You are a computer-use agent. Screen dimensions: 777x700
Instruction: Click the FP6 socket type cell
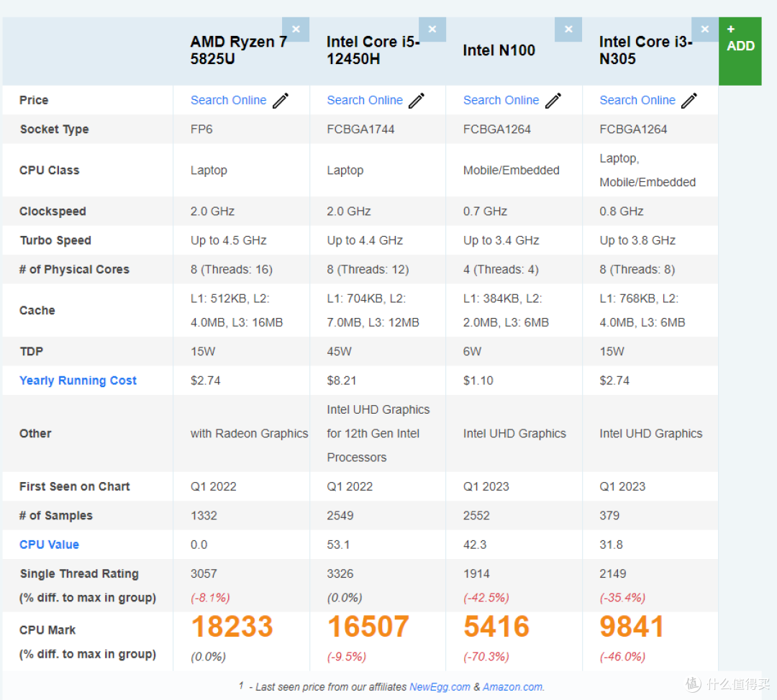click(x=201, y=129)
